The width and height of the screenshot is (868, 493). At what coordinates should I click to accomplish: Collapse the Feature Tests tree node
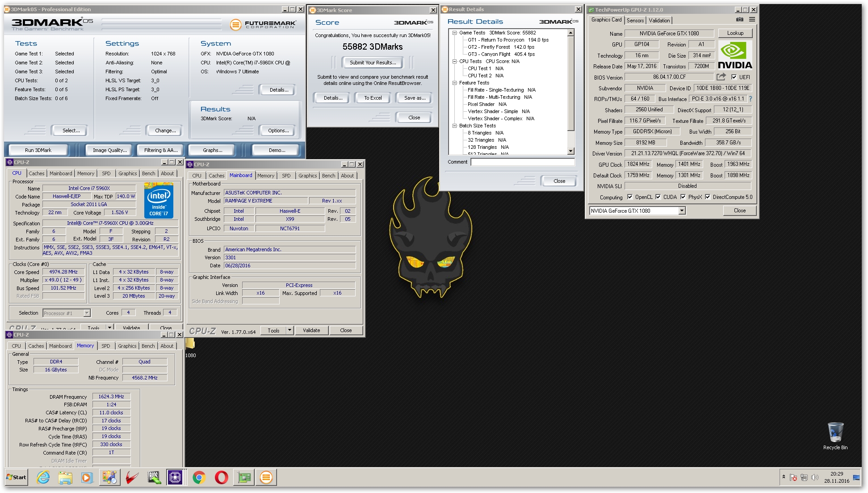455,83
